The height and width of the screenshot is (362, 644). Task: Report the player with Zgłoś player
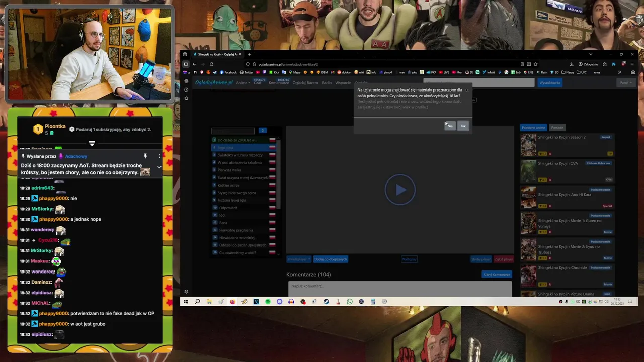[504, 259]
